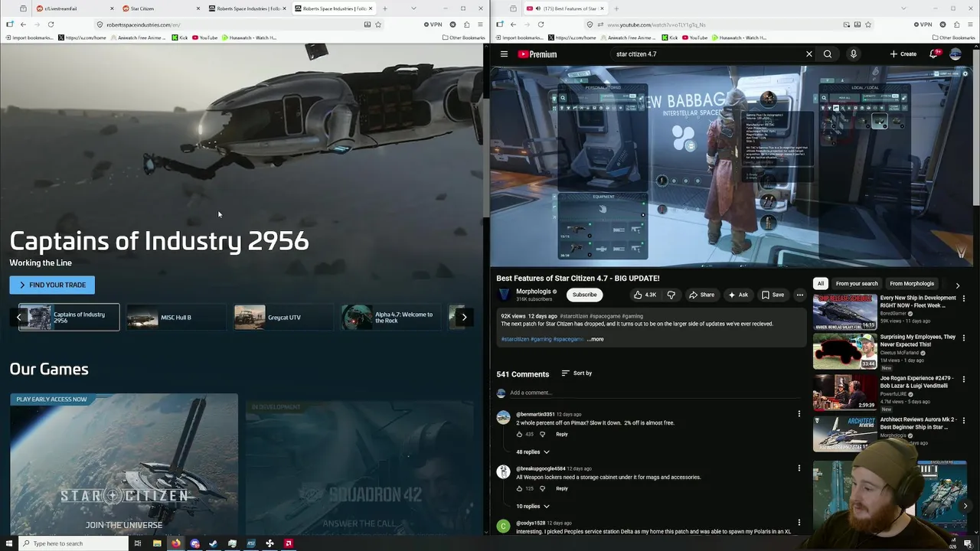Open Windows Task View button
980x551 pixels.
point(138,543)
